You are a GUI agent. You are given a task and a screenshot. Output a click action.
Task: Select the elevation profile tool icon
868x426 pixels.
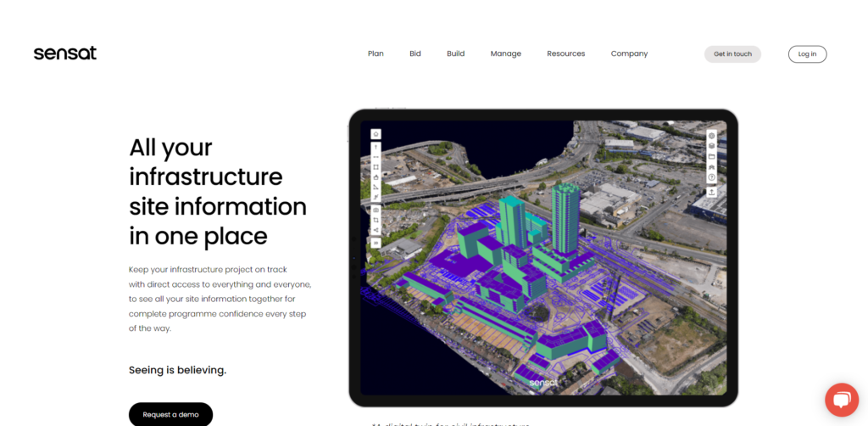(376, 197)
